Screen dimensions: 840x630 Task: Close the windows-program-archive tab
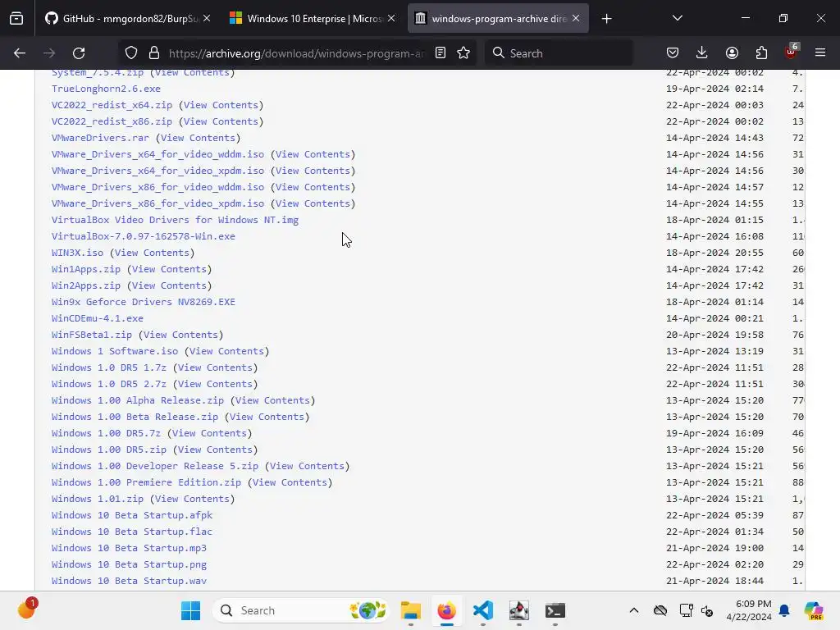pos(576,18)
